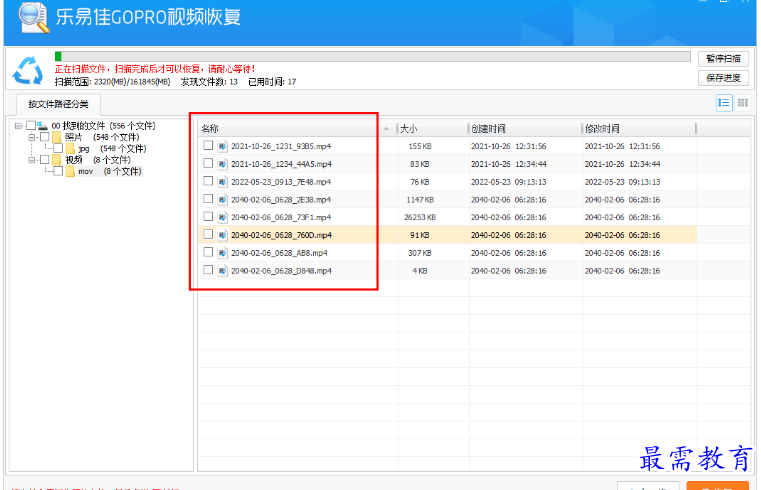761x490 pixels.
Task: Tick the mov folder checkbox
Action: (x=58, y=171)
